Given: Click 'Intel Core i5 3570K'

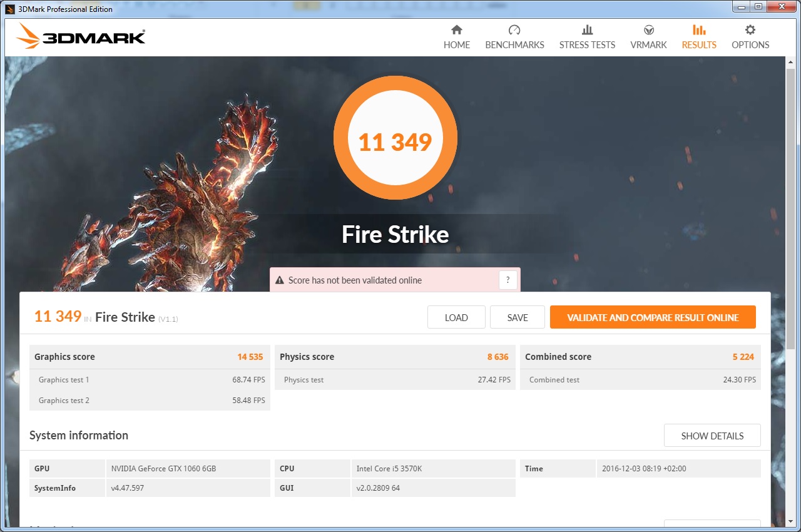Looking at the screenshot, I should point(389,469).
